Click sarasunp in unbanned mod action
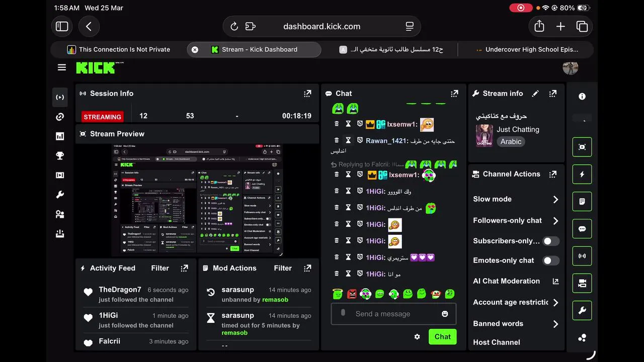644x362 pixels. click(x=237, y=290)
